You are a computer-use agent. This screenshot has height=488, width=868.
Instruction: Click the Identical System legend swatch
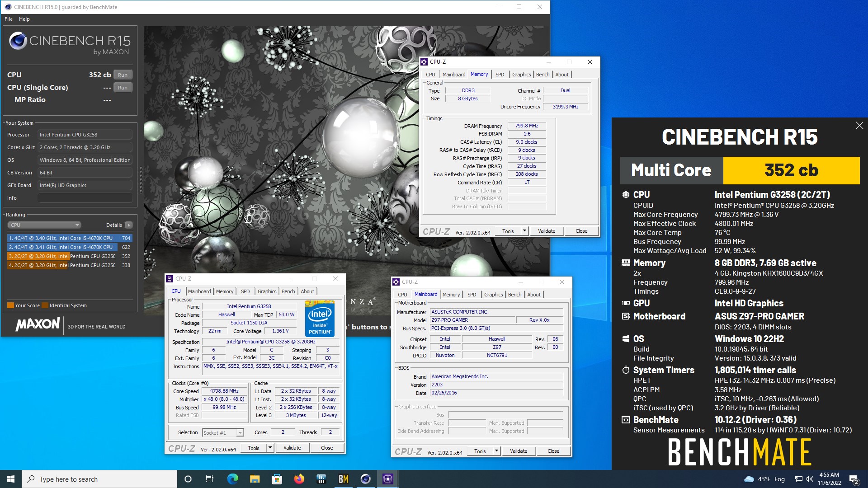pyautogui.click(x=45, y=305)
